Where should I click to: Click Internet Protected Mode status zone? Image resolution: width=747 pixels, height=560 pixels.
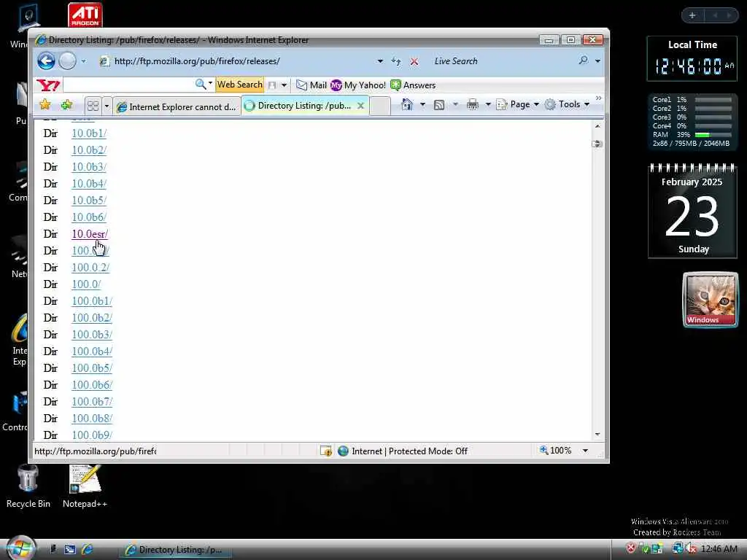click(x=403, y=451)
